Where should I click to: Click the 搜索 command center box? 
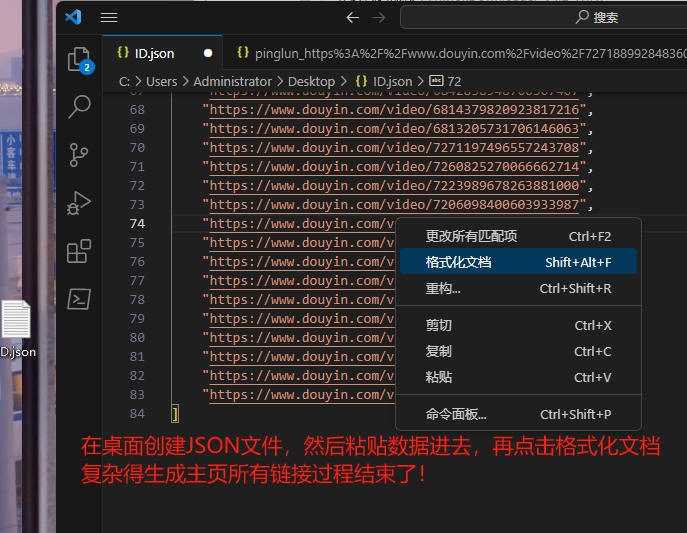(542, 17)
